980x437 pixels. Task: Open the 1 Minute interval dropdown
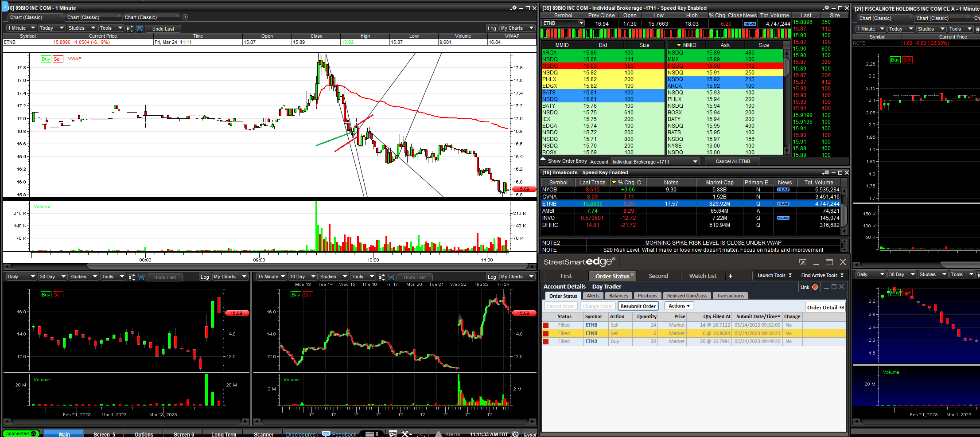coord(21,28)
